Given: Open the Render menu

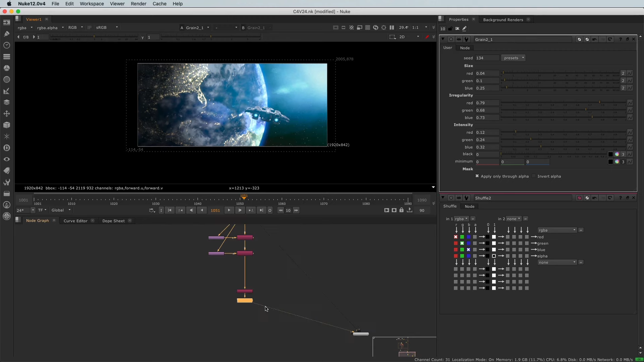Looking at the screenshot, I should point(138,4).
